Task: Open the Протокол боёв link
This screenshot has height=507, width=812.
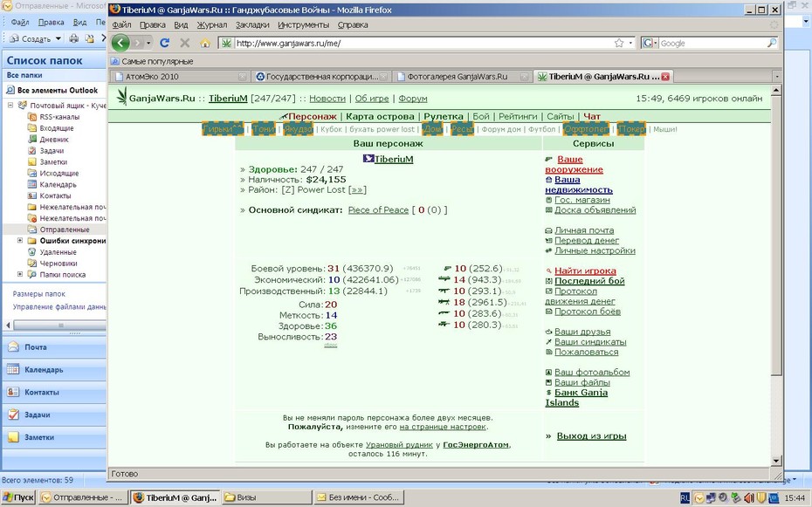Action: click(588, 312)
